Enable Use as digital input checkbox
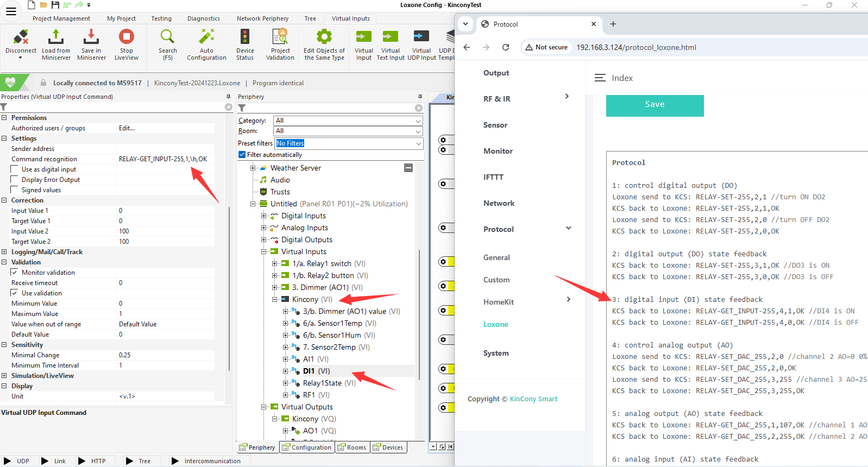 [x=15, y=169]
